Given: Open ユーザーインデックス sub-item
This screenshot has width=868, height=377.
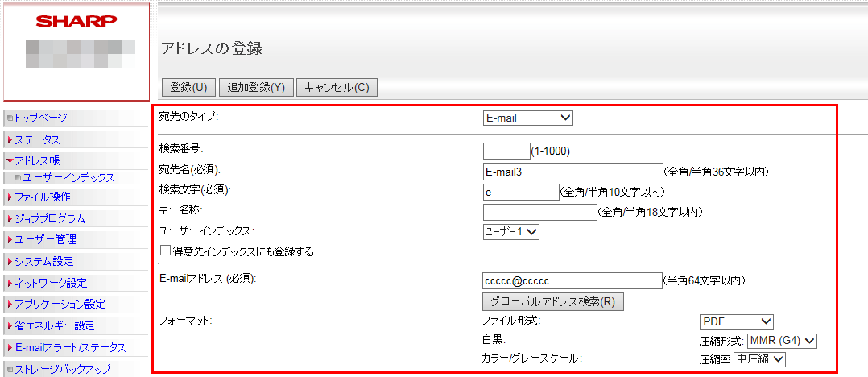Looking at the screenshot, I should 68,177.
